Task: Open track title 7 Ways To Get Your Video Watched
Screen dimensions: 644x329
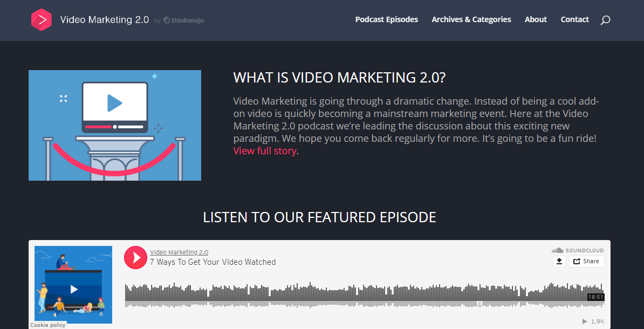Action: coord(213,262)
